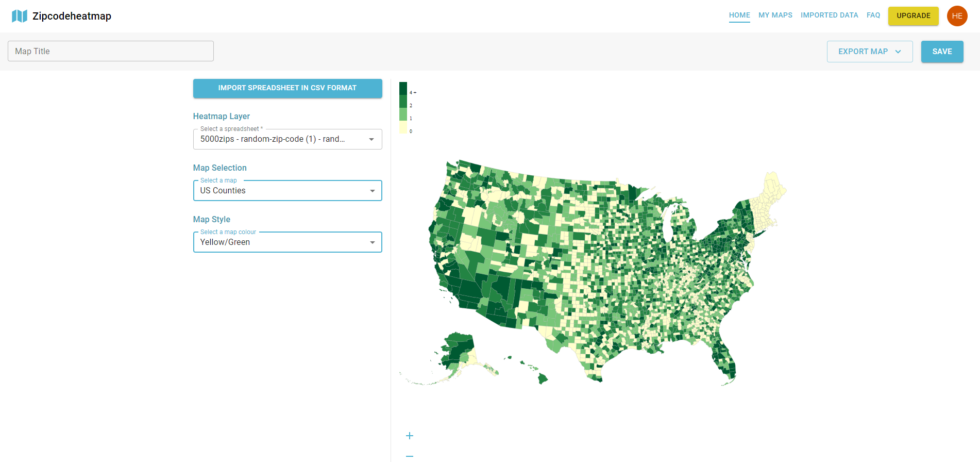
Task: Open the Imported Data page
Action: [830, 15]
